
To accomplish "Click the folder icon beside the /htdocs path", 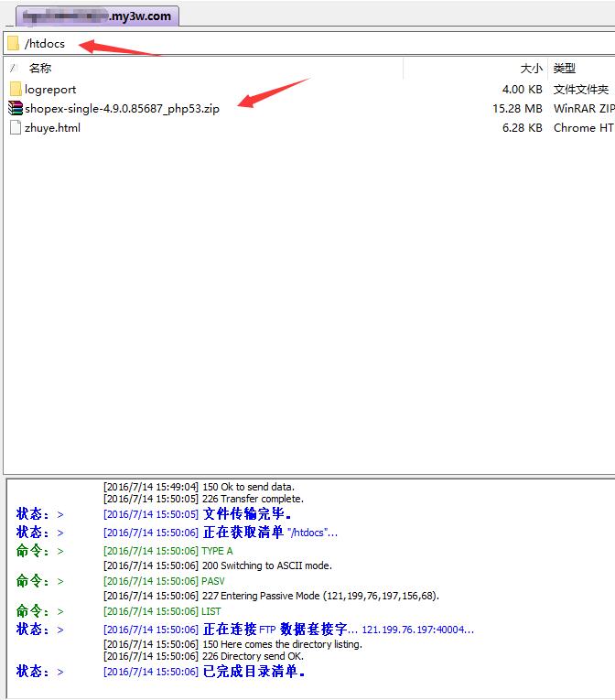I will point(13,43).
